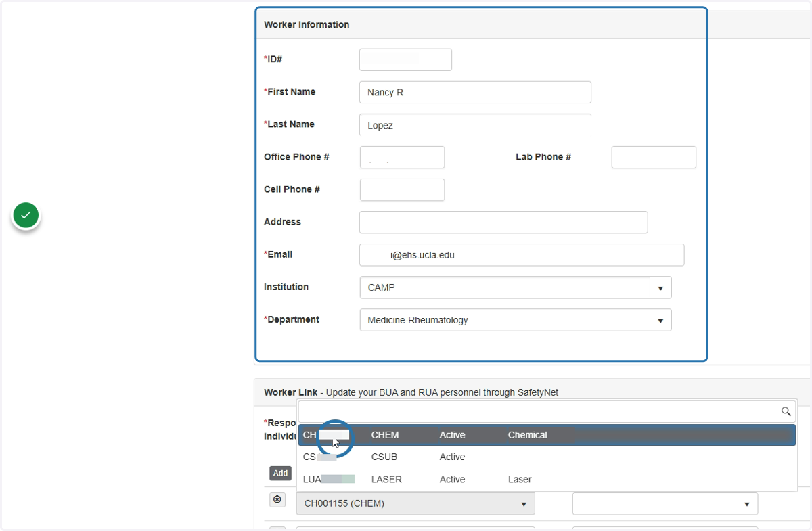Click the Cell Phone # field

pyautogui.click(x=402, y=189)
